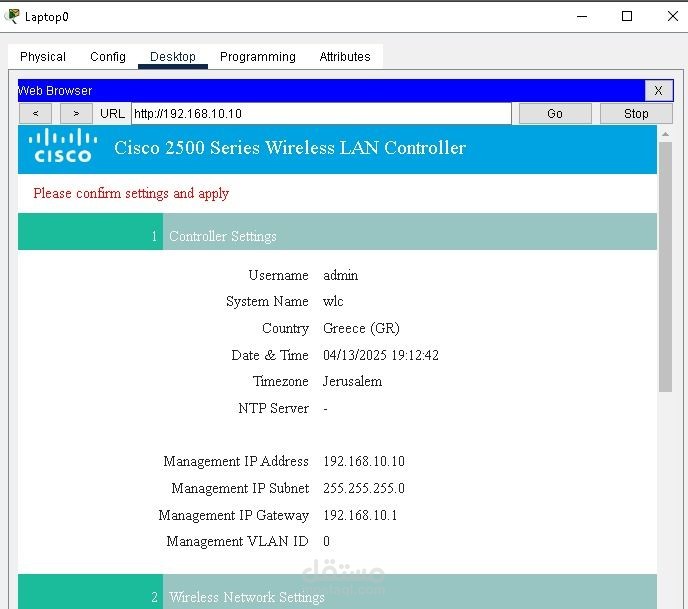Screen dimensions: 688x609
Task: Click the vertical scrollbar thumb
Action: (x=666, y=266)
